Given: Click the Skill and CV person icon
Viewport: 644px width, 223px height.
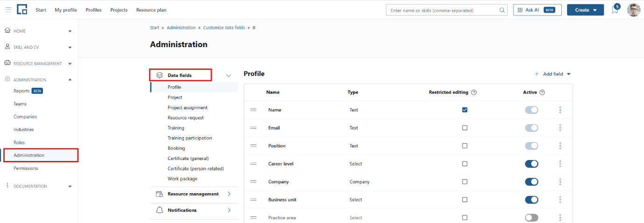Looking at the screenshot, I should point(7,47).
